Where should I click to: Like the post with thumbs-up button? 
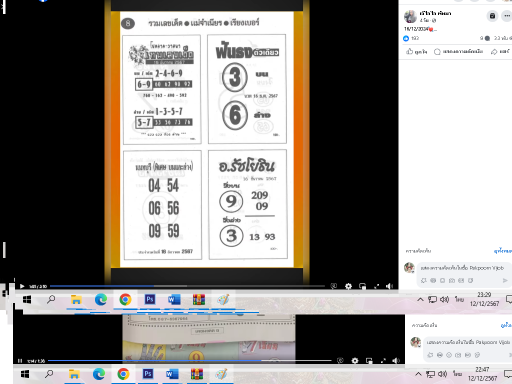[416, 51]
